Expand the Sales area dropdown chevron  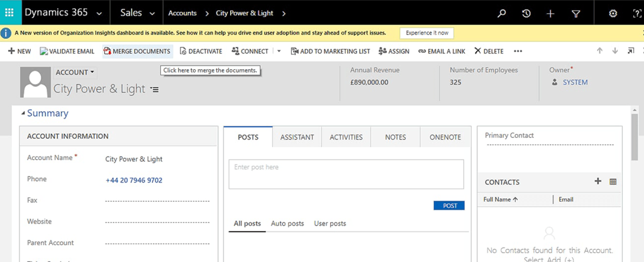(x=152, y=14)
